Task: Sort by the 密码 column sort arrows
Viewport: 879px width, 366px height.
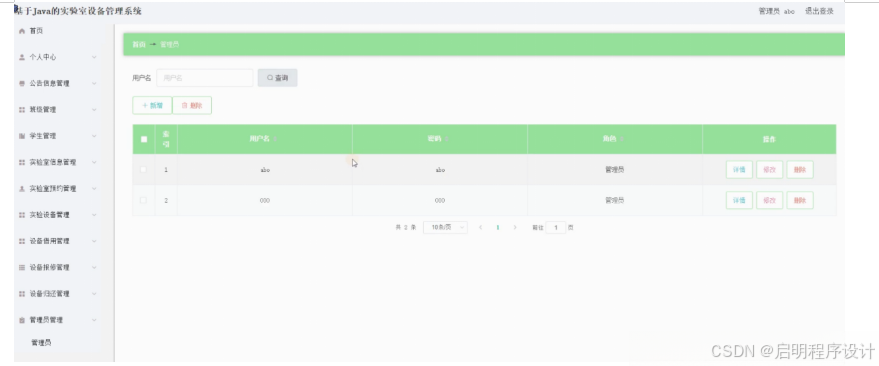Action: click(x=447, y=139)
